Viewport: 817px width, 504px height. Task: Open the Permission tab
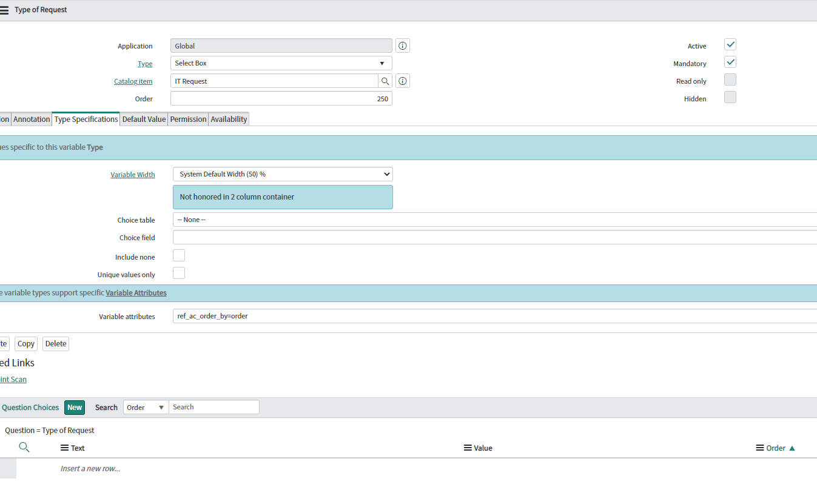click(x=188, y=119)
